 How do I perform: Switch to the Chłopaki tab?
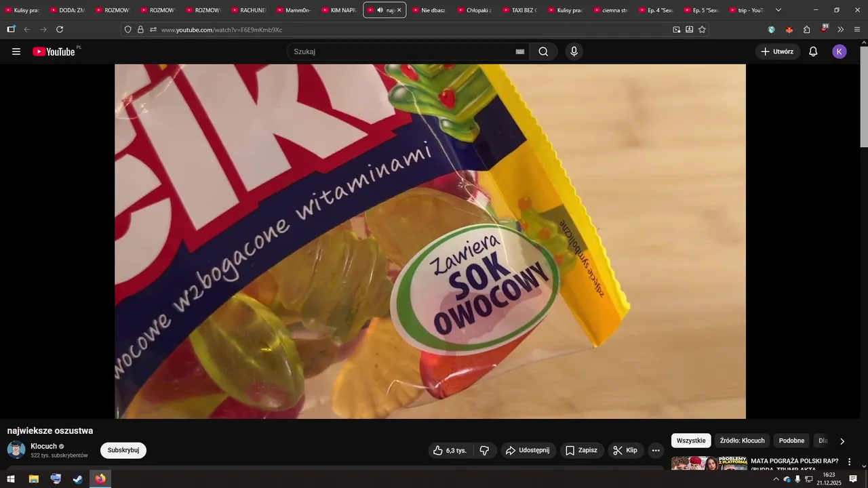click(x=475, y=10)
